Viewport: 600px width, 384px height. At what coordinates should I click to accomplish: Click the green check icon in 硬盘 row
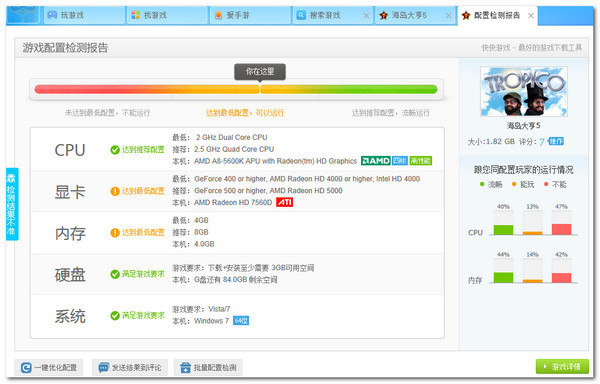tap(115, 274)
